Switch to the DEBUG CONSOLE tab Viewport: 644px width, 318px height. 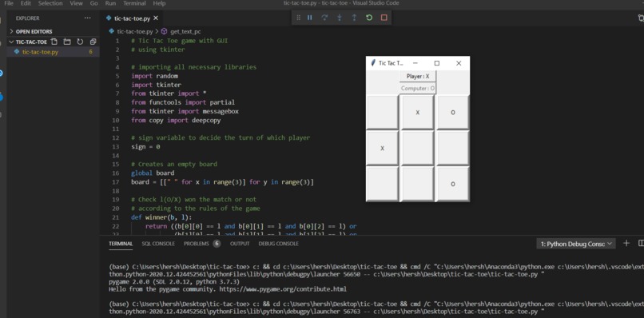tap(279, 244)
